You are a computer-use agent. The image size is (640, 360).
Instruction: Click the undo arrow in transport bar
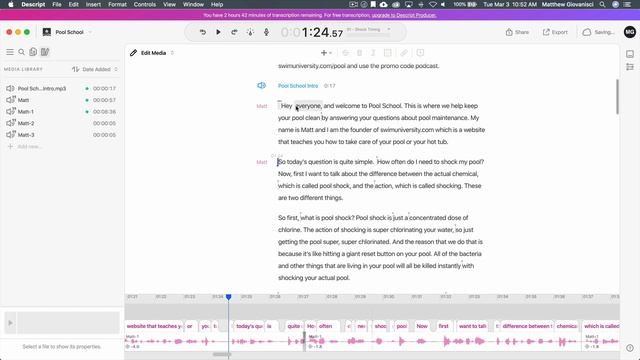[x=203, y=32]
